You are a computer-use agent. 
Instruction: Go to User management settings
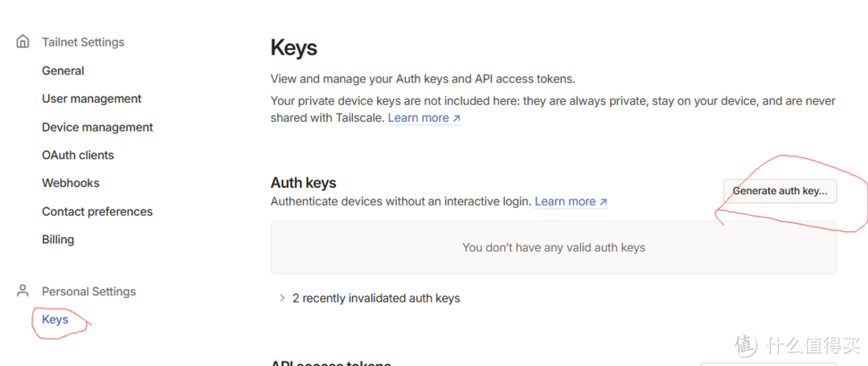click(x=92, y=99)
